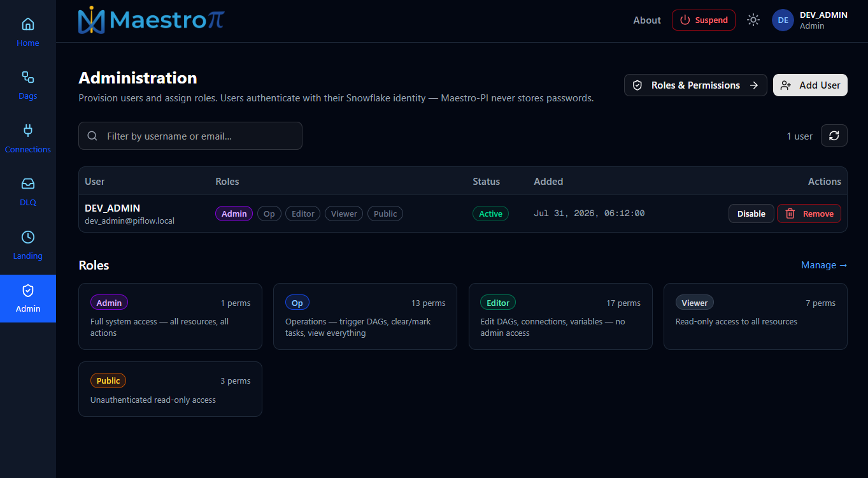Screen dimensions: 868x478
Task: Click the Active status badge
Action: tap(490, 214)
